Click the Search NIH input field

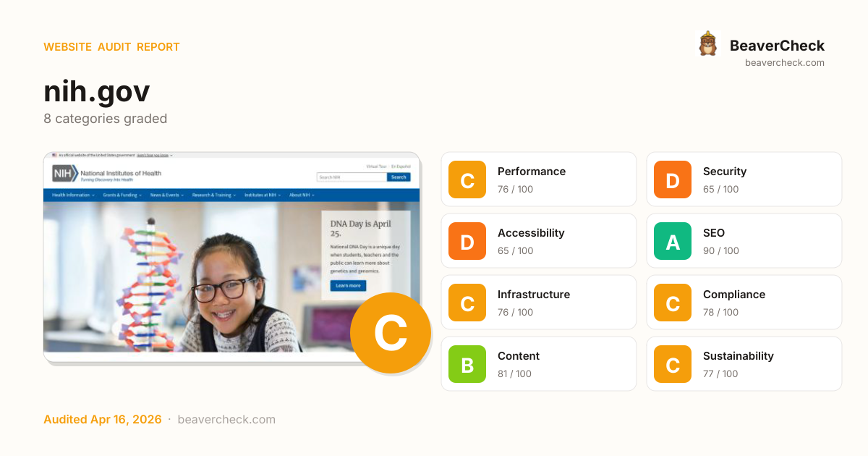point(352,177)
